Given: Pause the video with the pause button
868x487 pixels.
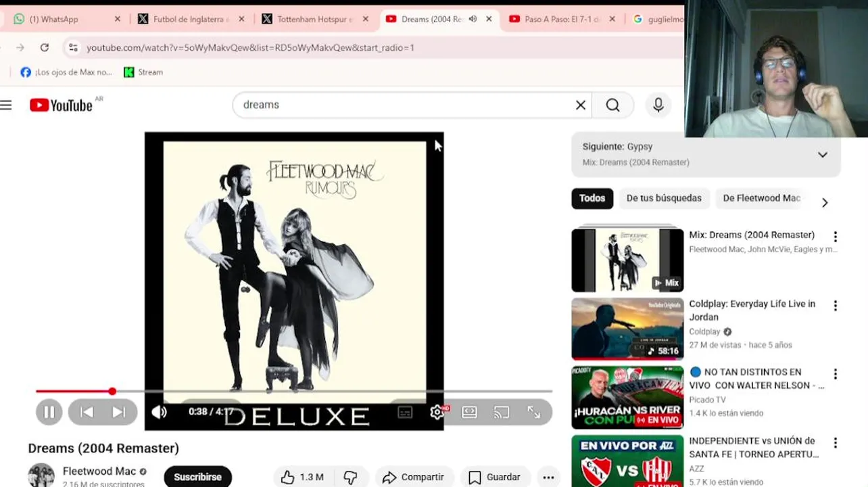Looking at the screenshot, I should pos(49,412).
